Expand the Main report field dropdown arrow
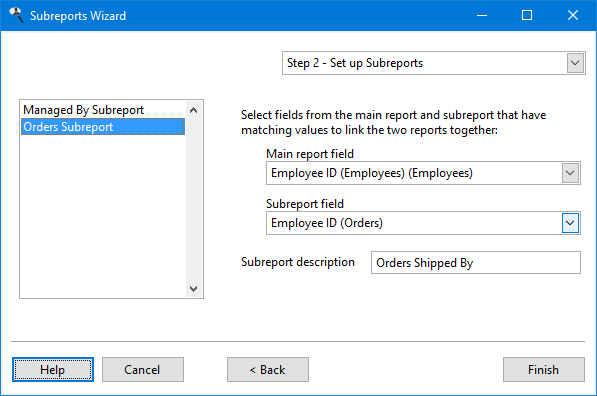Viewport: 597px width, 396px height. click(570, 173)
